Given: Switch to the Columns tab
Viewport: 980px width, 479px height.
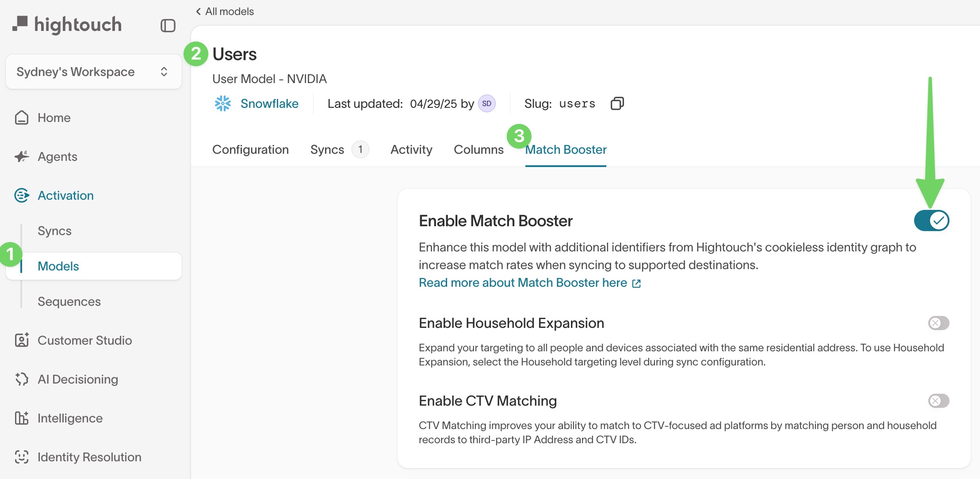Looking at the screenshot, I should pyautogui.click(x=479, y=149).
